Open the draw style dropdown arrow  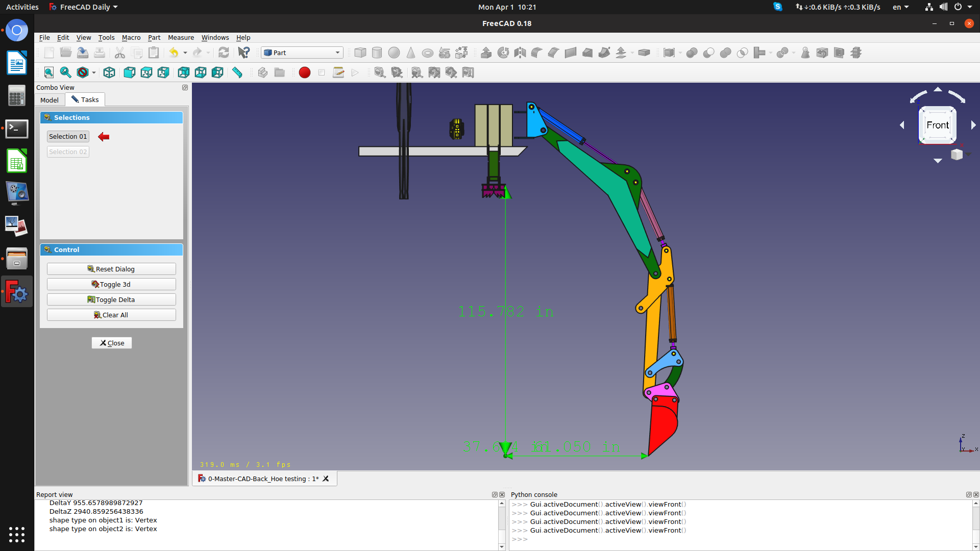94,72
